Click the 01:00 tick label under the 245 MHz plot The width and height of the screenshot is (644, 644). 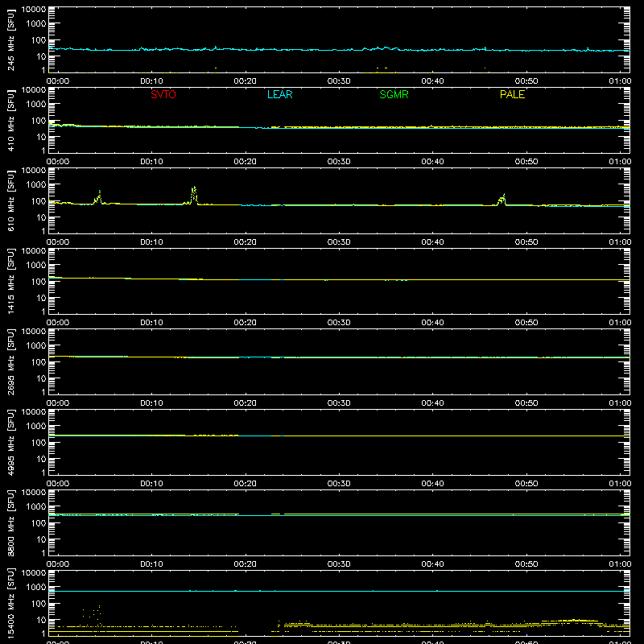click(620, 81)
